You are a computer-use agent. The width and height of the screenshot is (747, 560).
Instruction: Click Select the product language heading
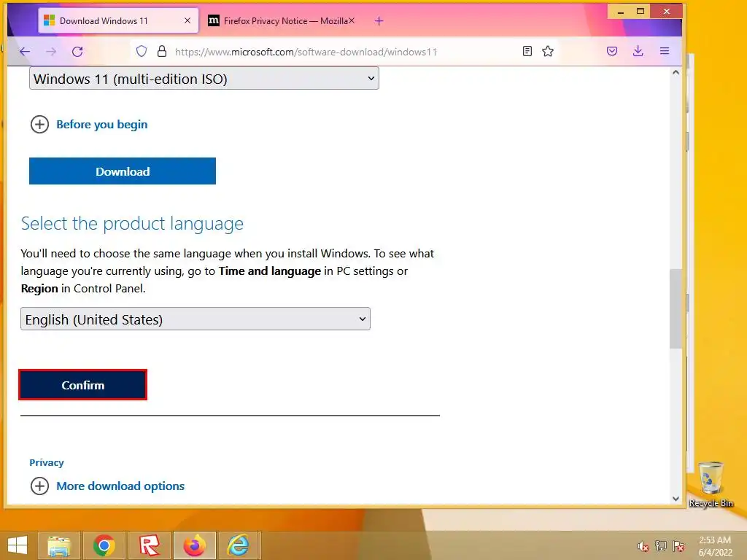[133, 224]
